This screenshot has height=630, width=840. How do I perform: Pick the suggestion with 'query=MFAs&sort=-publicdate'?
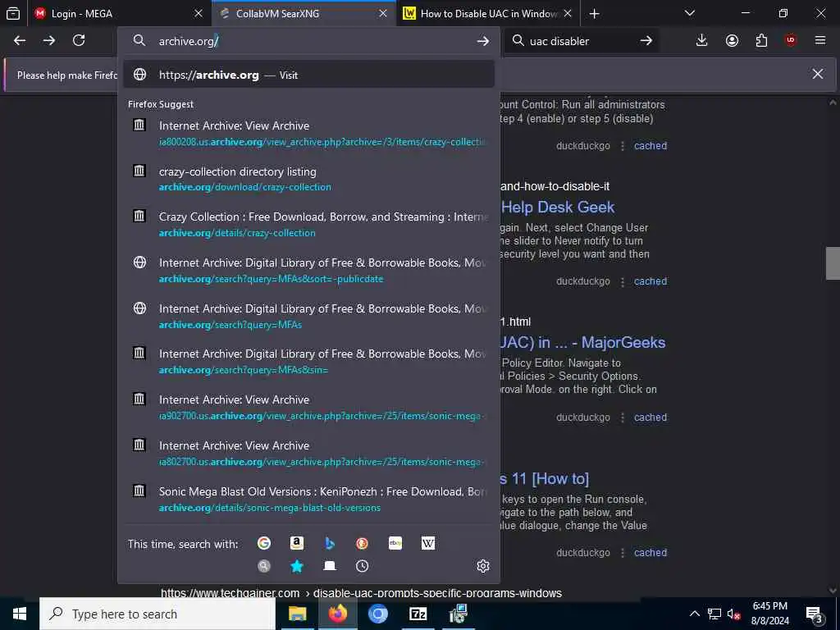pyautogui.click(x=308, y=271)
